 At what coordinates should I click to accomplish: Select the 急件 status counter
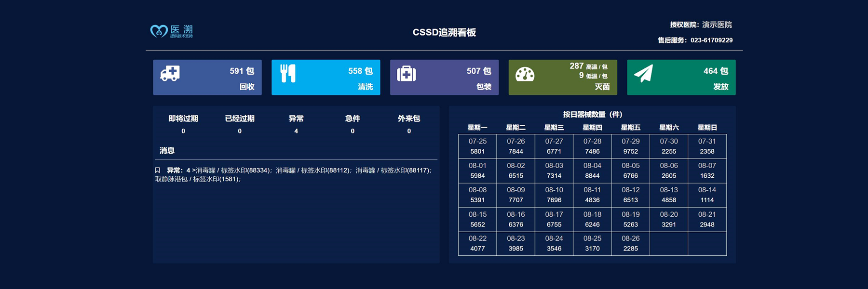(x=353, y=124)
